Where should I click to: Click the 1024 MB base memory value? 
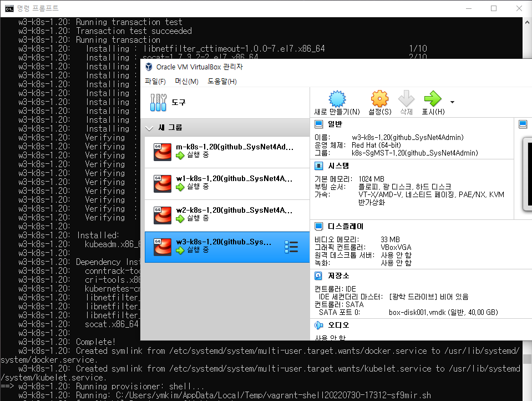(371, 179)
